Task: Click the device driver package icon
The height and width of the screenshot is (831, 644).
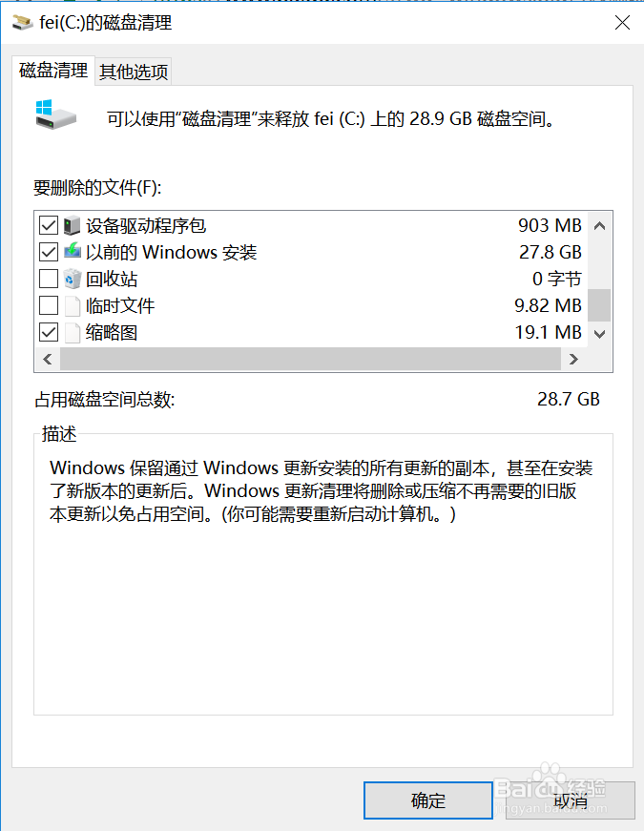Action: tap(73, 226)
